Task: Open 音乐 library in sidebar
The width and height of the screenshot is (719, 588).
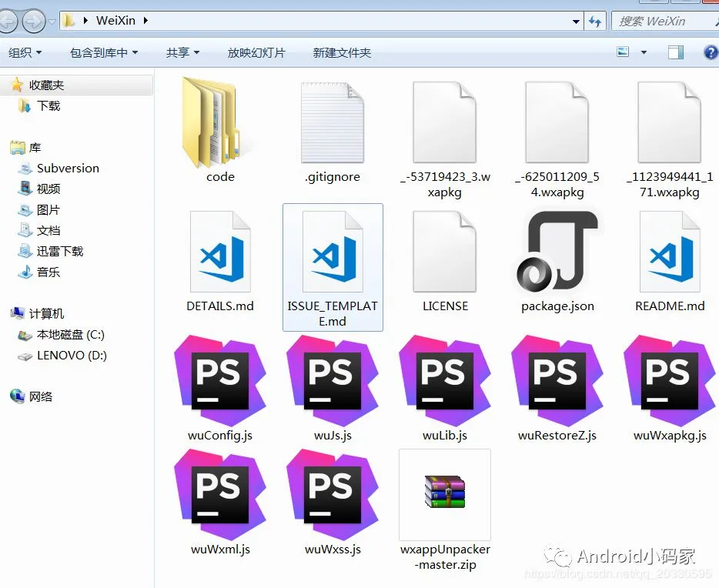Action: point(48,272)
